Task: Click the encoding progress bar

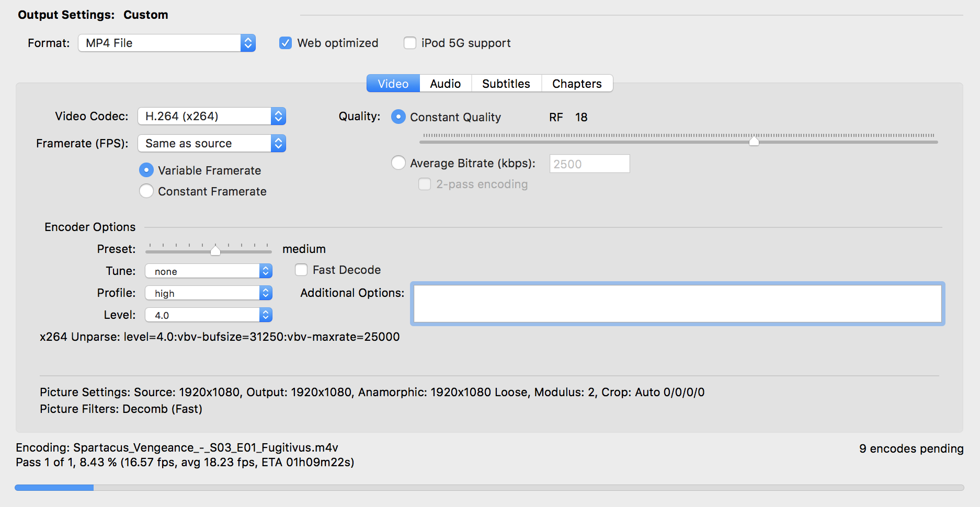Action: coord(489,488)
